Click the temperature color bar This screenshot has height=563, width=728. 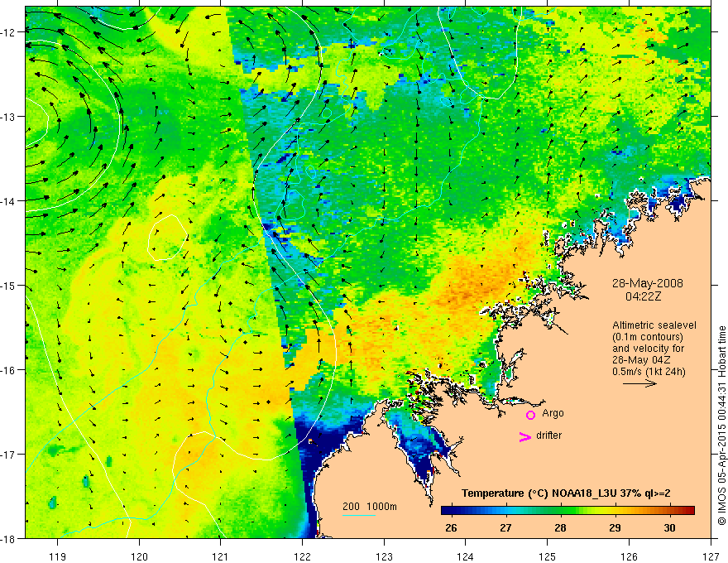pyautogui.click(x=568, y=511)
